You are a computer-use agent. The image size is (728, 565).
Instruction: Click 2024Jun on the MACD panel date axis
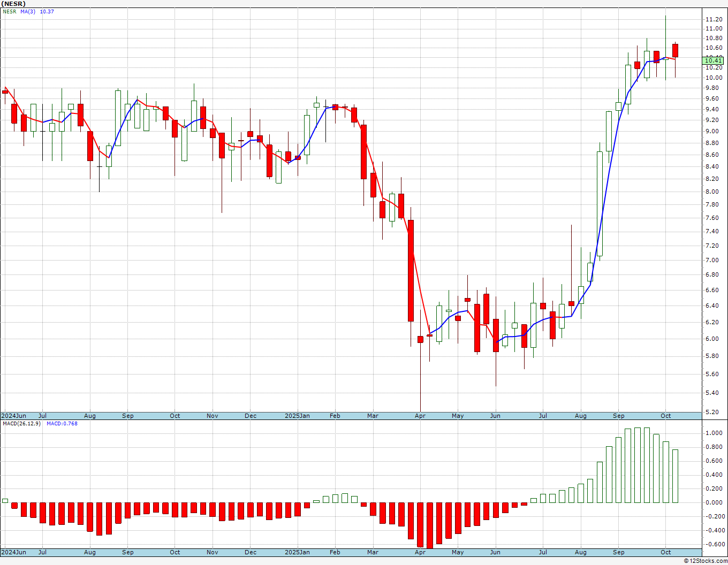tap(13, 552)
